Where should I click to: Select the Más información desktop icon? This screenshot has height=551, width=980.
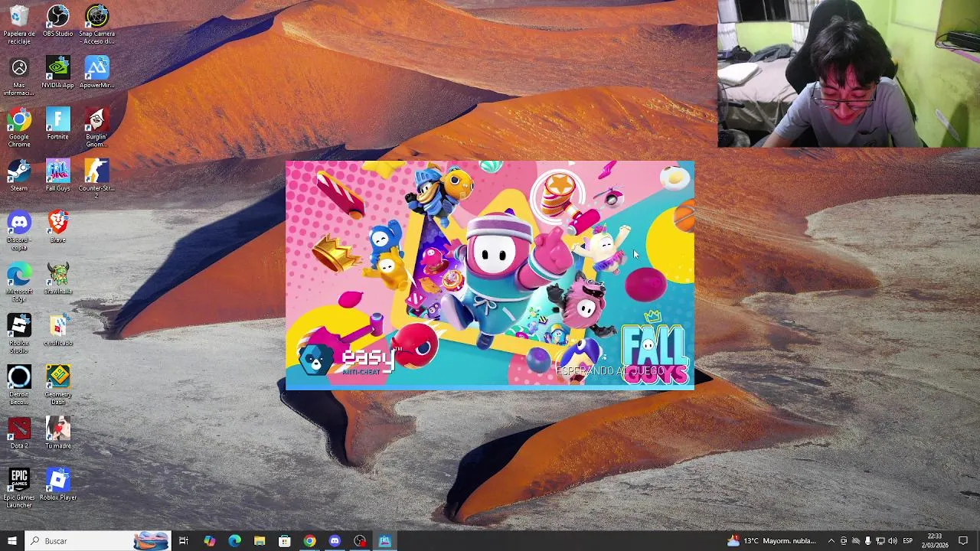click(19, 77)
